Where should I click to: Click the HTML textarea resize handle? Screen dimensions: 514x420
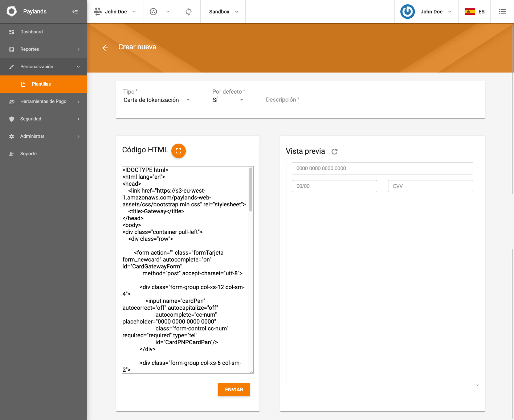coord(251,371)
